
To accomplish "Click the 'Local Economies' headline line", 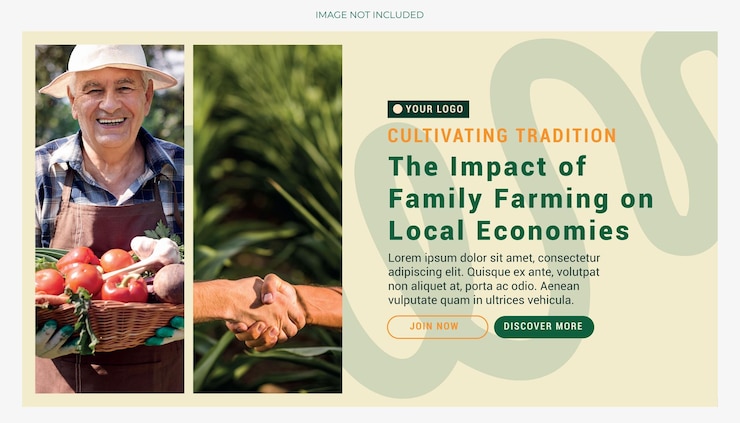I will pos(509,231).
